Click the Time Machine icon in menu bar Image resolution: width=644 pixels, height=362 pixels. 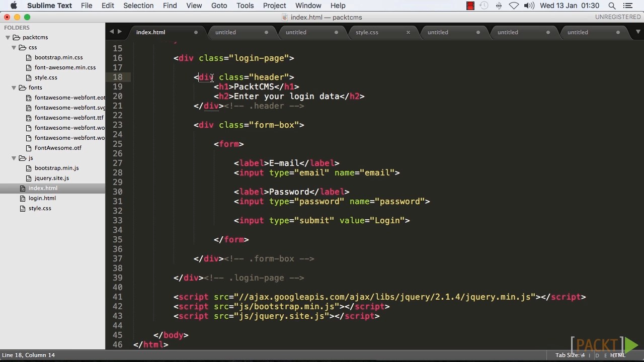[x=484, y=6]
